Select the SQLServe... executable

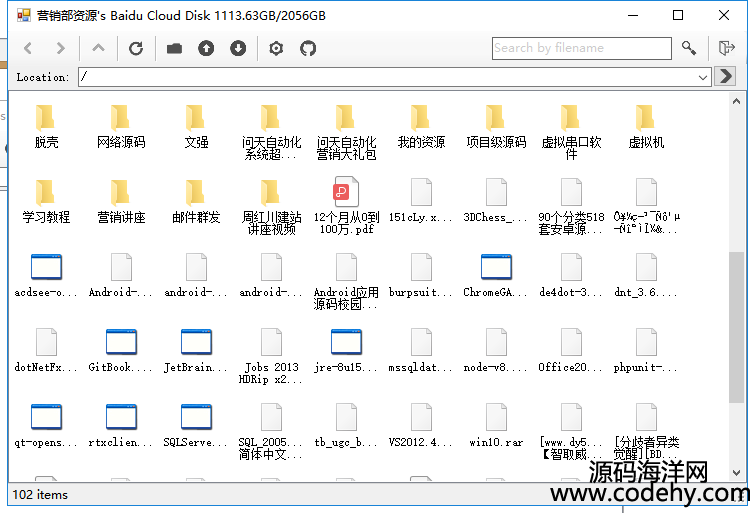tap(196, 426)
